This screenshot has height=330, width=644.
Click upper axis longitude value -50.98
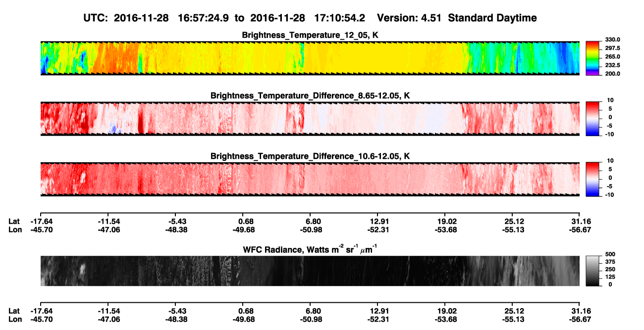click(311, 229)
